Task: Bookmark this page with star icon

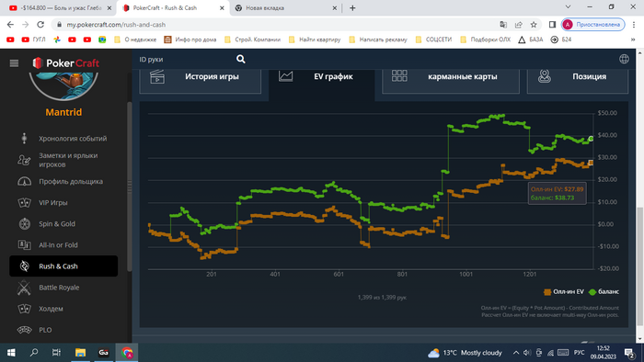Action: (534, 25)
